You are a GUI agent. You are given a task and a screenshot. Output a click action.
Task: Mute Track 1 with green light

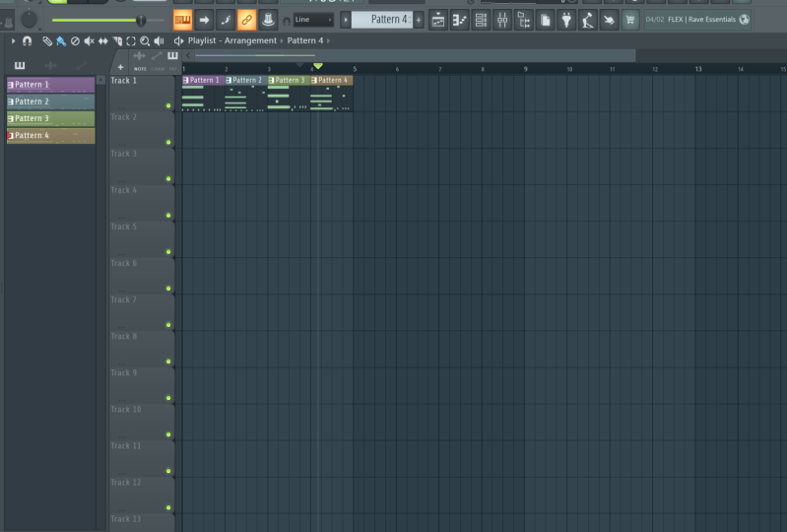point(168,105)
